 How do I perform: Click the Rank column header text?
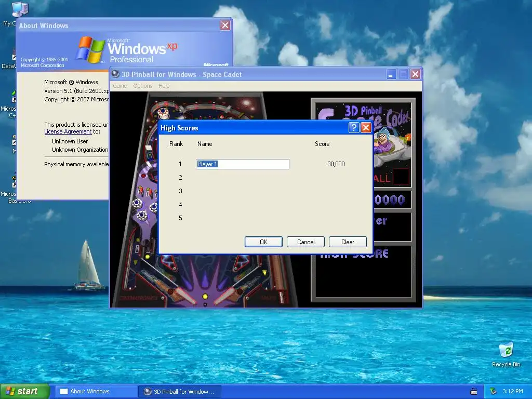pyautogui.click(x=176, y=144)
